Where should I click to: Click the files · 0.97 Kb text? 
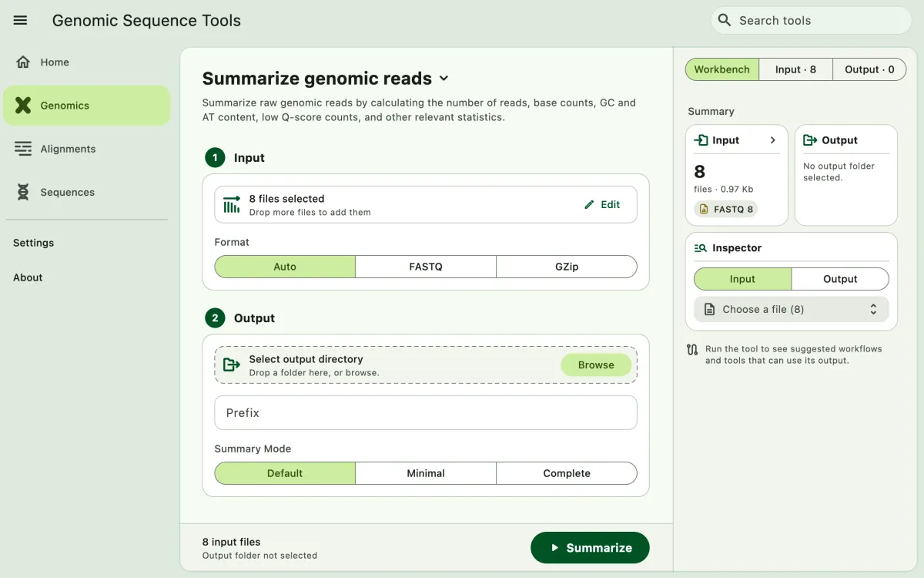724,189
